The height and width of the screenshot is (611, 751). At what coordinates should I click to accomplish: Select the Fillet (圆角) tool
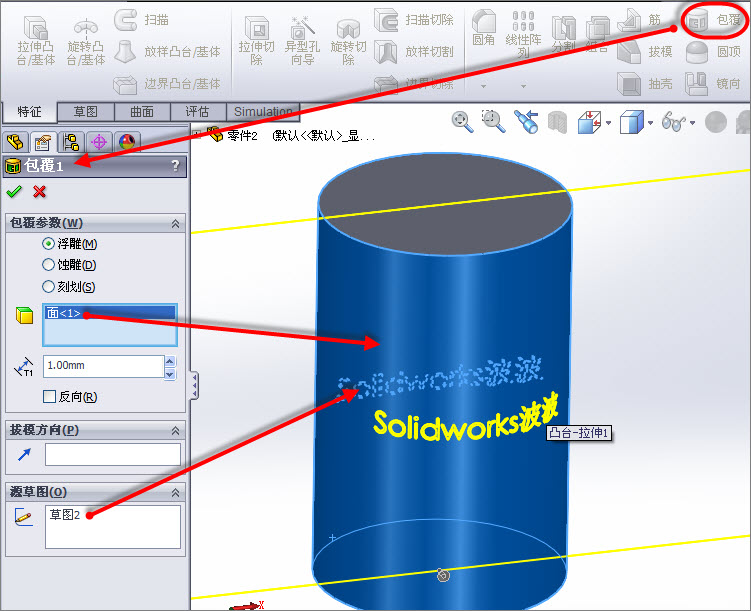484,28
